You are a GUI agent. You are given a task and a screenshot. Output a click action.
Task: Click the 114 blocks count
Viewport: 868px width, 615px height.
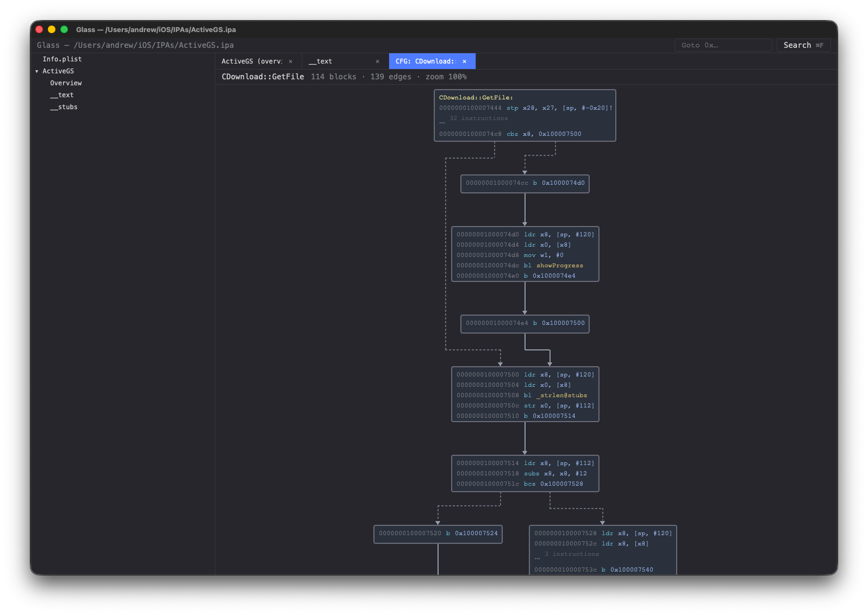334,77
